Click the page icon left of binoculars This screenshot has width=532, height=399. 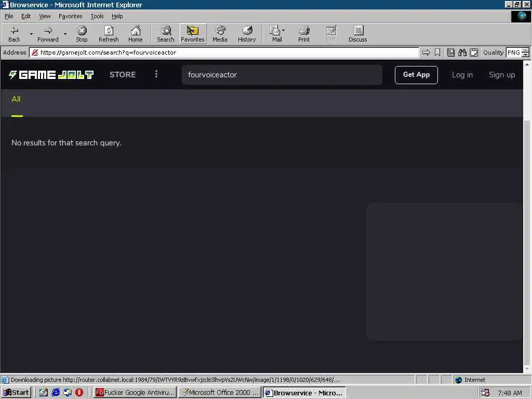point(451,52)
